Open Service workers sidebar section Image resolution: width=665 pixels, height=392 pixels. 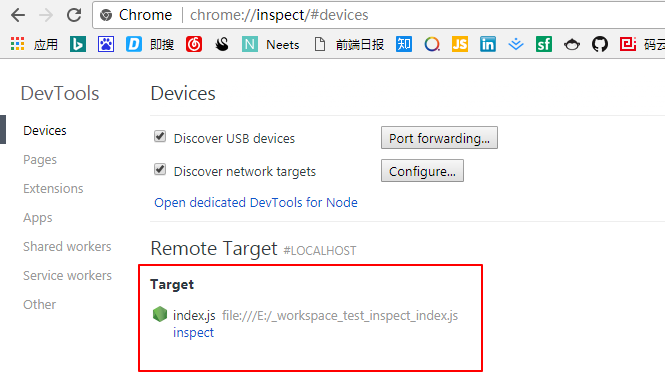point(67,276)
